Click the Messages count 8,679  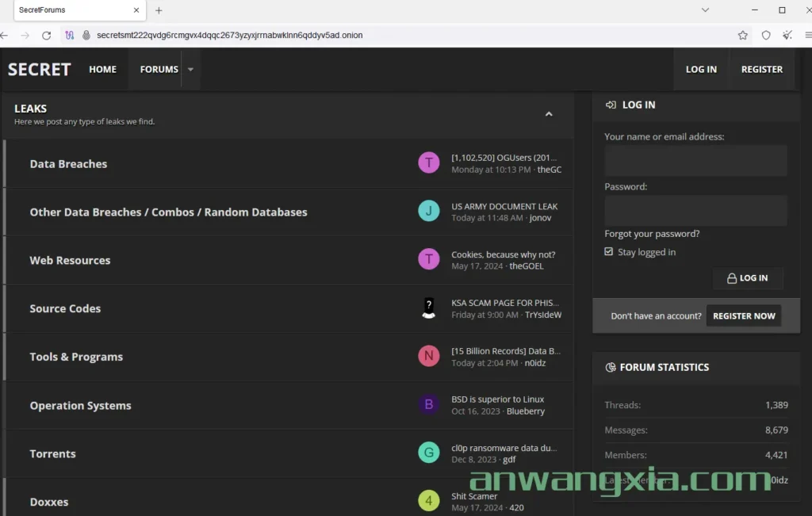776,430
